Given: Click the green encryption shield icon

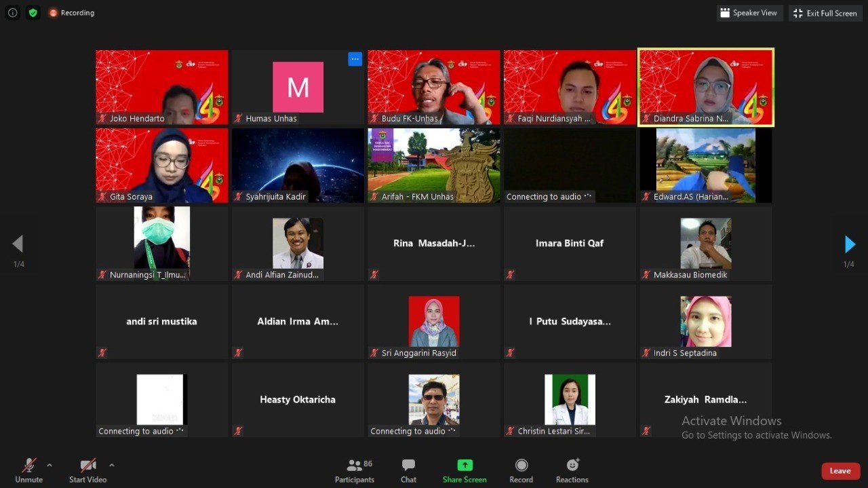Looking at the screenshot, I should pyautogui.click(x=33, y=13).
